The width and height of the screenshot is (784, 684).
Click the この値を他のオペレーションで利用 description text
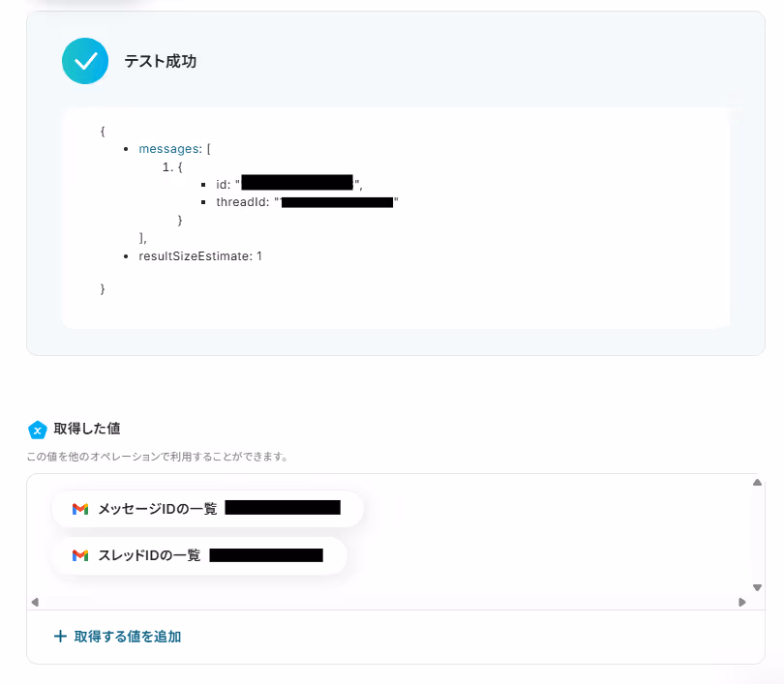pyautogui.click(x=158, y=457)
